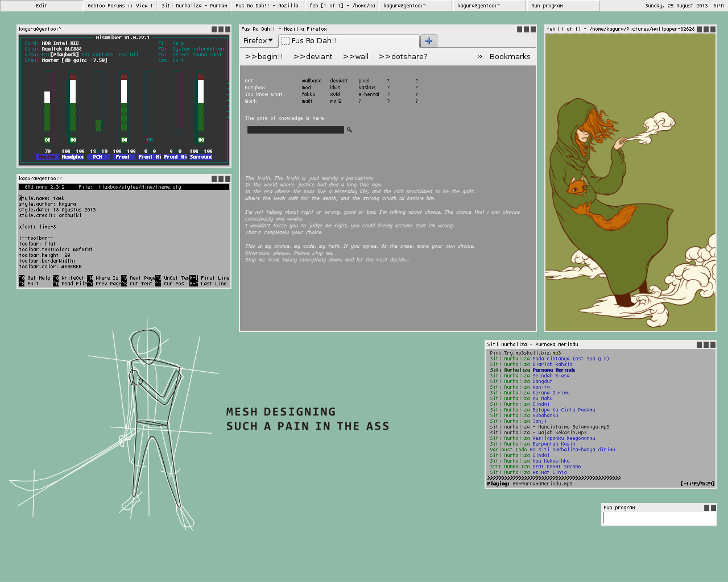Viewport: 728px width, 582px height.
Task: Select the Run program taskbar entry
Action: pyautogui.click(x=563, y=6)
